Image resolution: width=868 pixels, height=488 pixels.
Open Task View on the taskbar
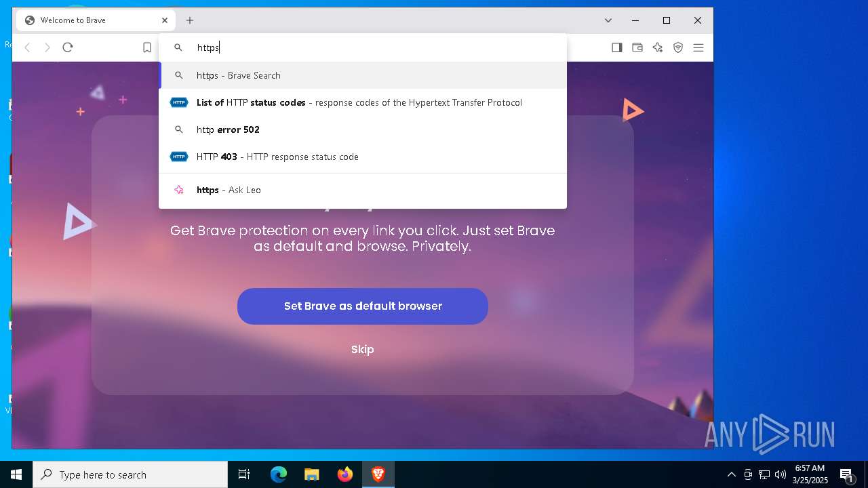244,474
